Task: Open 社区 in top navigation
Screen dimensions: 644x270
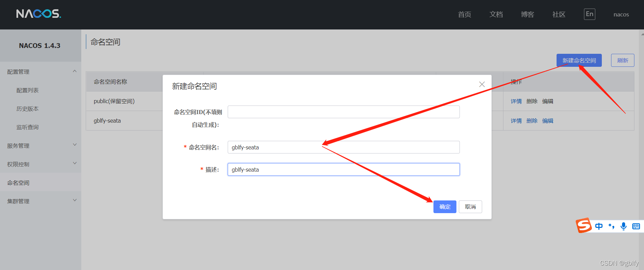Action: 559,14
